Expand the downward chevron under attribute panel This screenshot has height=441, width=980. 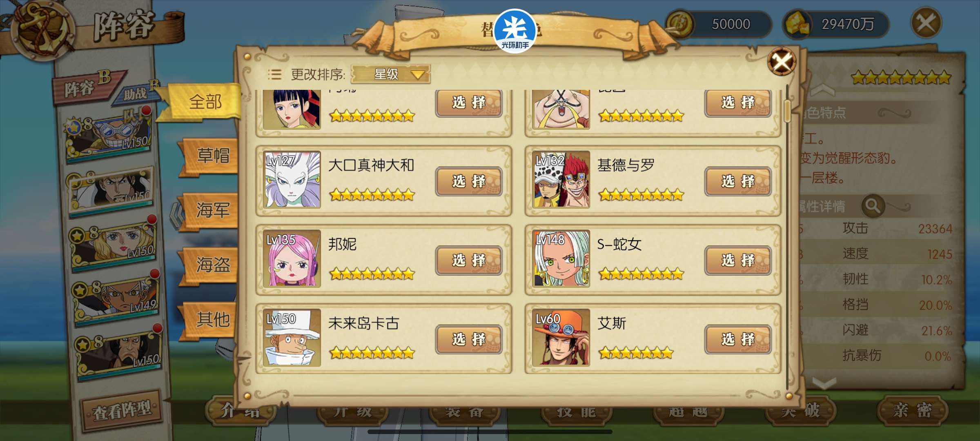tap(824, 383)
